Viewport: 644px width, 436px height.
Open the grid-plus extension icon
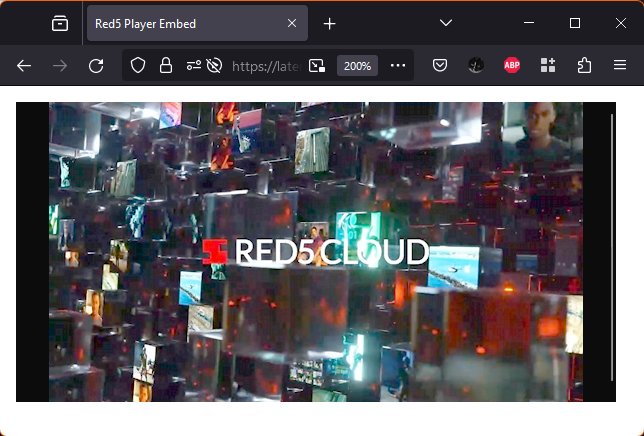click(x=548, y=65)
